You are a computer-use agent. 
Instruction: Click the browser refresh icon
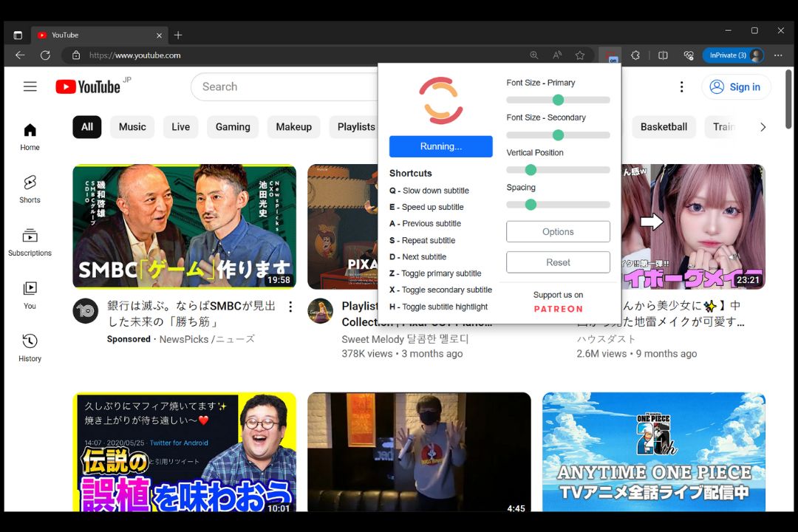pos(45,55)
